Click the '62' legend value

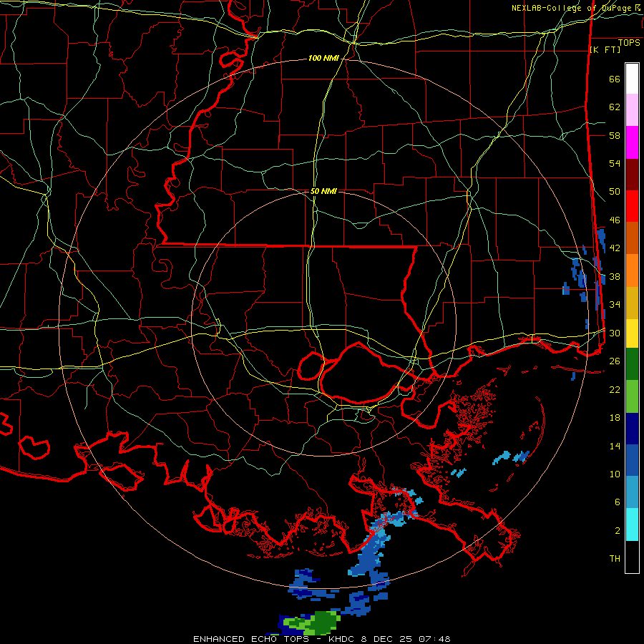point(615,107)
